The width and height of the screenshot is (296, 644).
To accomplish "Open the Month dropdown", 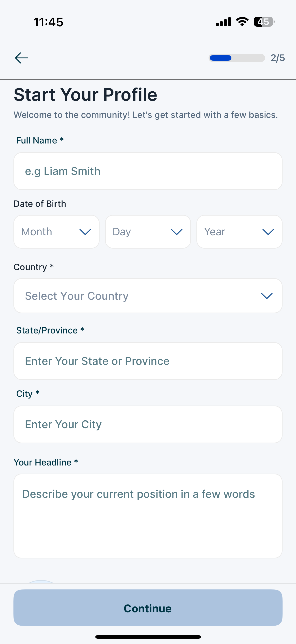I will (57, 232).
